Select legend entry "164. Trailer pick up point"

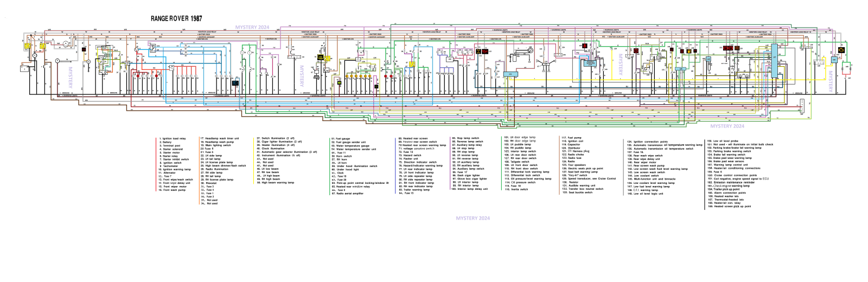pos(724,189)
